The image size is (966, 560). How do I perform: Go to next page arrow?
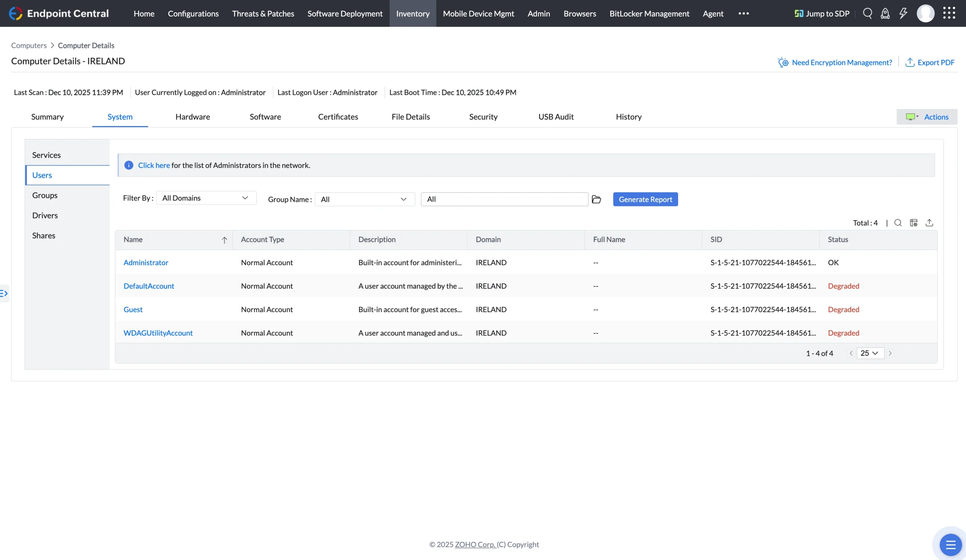point(890,354)
